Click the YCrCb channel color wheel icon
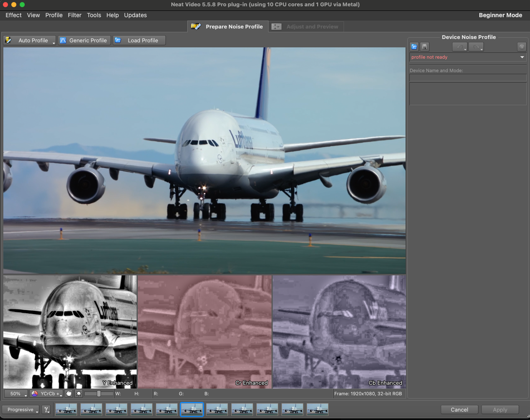The height and width of the screenshot is (420, 530). pos(35,394)
